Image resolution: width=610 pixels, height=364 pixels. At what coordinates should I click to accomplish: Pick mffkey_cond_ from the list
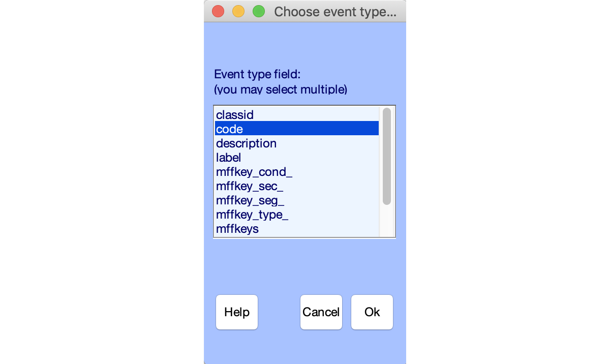[254, 172]
